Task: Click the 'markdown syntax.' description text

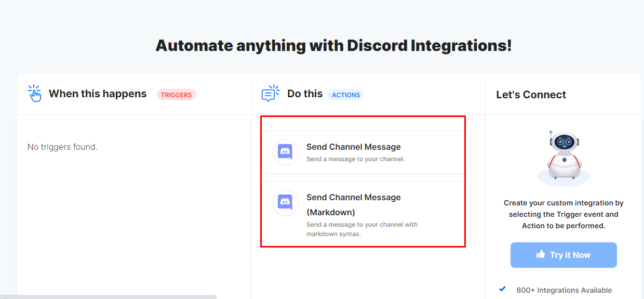Action: click(333, 234)
